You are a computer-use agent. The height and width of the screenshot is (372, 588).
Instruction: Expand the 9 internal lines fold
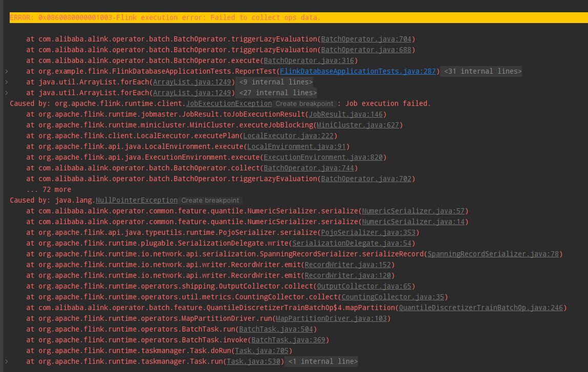click(276, 82)
